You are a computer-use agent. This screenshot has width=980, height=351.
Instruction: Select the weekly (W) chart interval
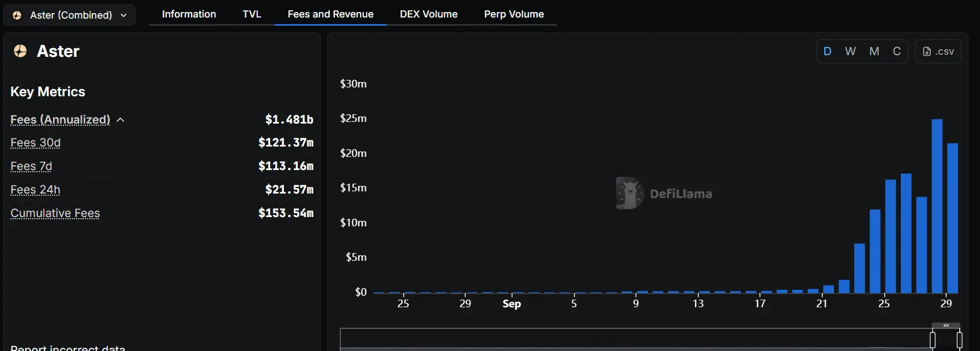pos(850,51)
